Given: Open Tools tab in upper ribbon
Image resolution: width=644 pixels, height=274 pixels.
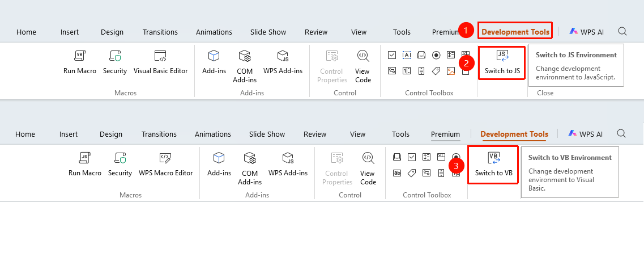Looking at the screenshot, I should tap(402, 32).
